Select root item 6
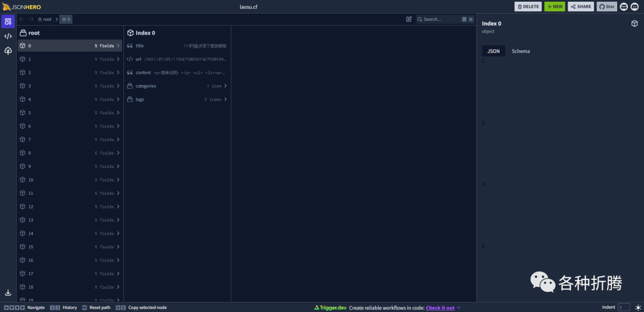 coord(70,126)
